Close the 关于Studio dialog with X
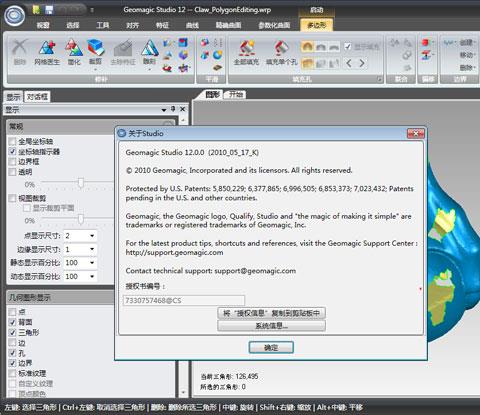Viewport: 480px width, 415px height. point(416,134)
